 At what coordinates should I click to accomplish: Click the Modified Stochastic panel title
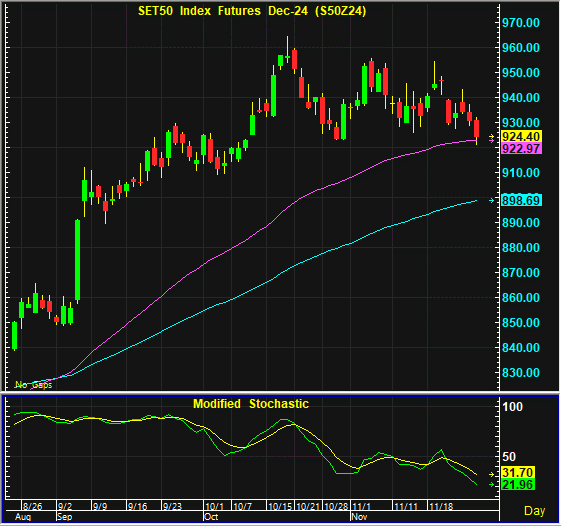pos(251,404)
